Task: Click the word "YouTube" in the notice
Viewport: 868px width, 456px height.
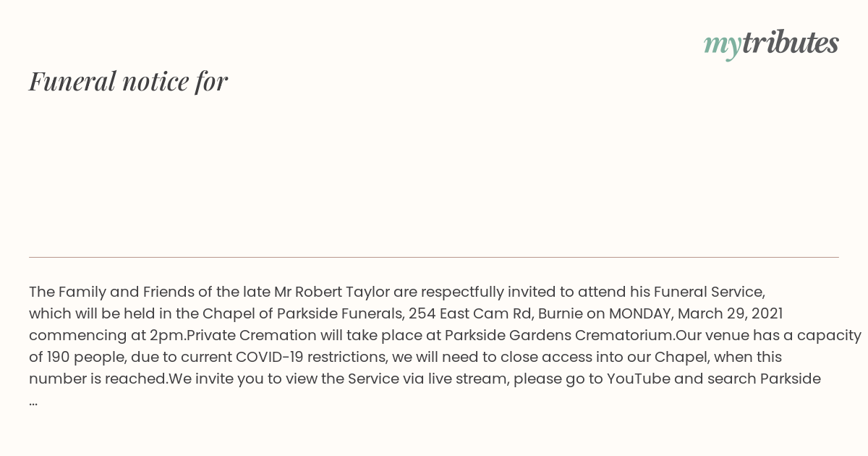Action: [639, 379]
